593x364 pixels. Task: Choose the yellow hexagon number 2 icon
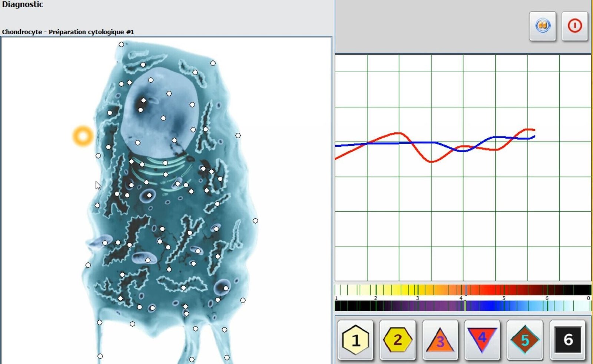click(398, 340)
